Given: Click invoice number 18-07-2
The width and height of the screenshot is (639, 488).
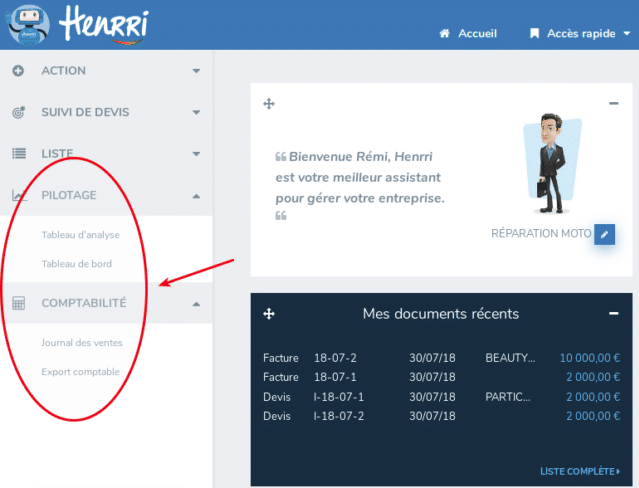Looking at the screenshot, I should (x=335, y=358).
